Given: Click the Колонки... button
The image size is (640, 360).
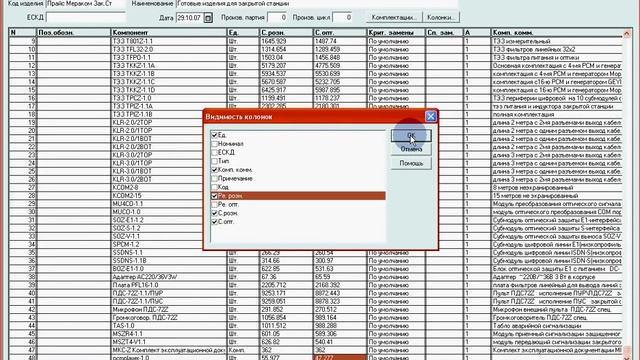Looking at the screenshot, I should [x=441, y=18].
